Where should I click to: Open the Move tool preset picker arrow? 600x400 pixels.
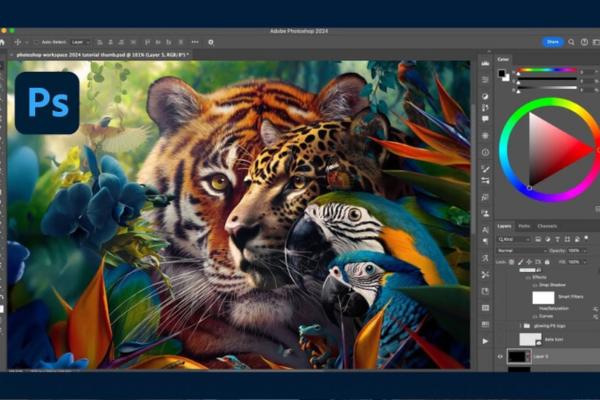(26, 42)
